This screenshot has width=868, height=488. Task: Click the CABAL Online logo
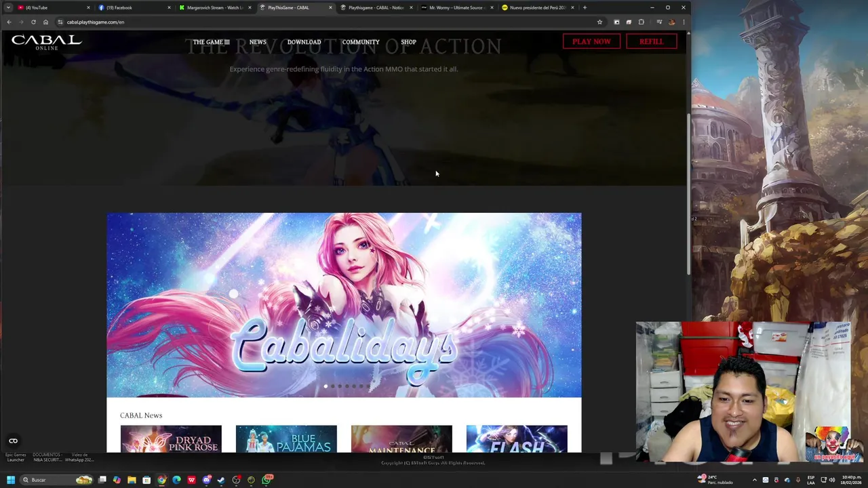coord(46,43)
